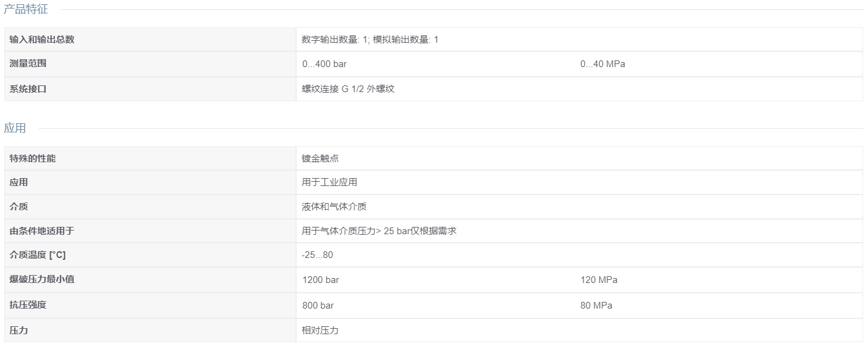Click the 相对压力 value cell
The width and height of the screenshot is (868, 347).
(579, 331)
